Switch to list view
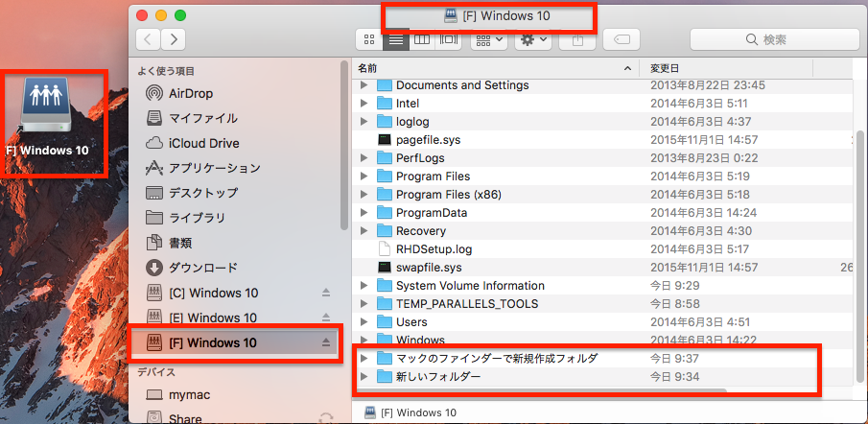868x424 pixels. 395,39
